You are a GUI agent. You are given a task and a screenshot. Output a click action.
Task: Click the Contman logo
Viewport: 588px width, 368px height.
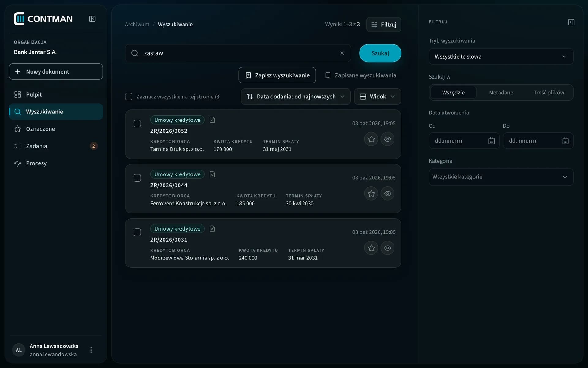pos(43,19)
